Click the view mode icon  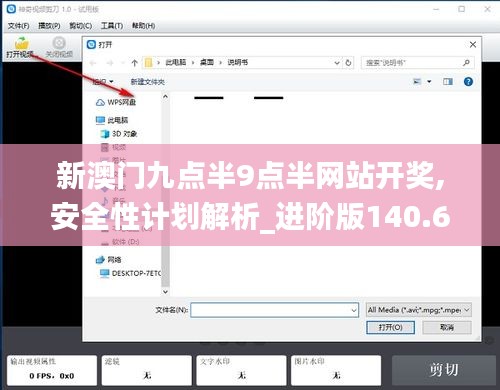click(417, 82)
